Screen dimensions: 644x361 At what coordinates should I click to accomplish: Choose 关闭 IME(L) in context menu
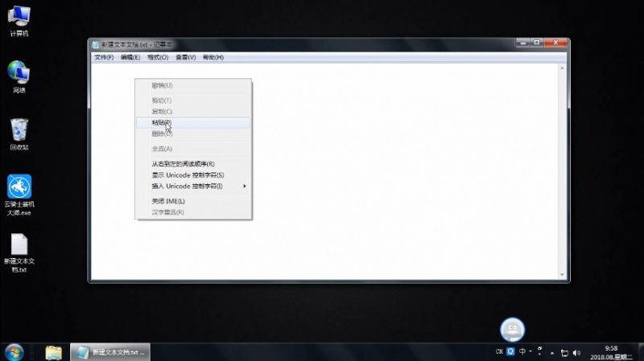point(193,201)
